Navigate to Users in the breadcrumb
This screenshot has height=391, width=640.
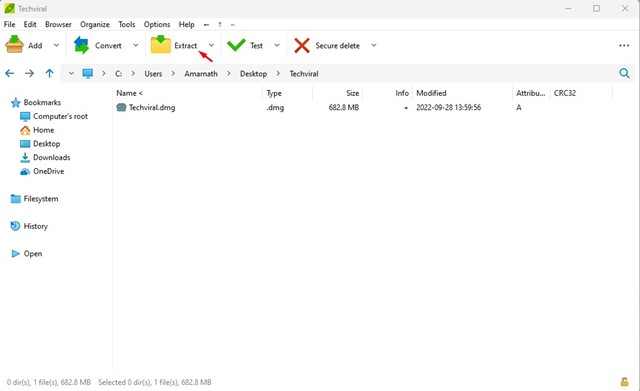tap(153, 74)
